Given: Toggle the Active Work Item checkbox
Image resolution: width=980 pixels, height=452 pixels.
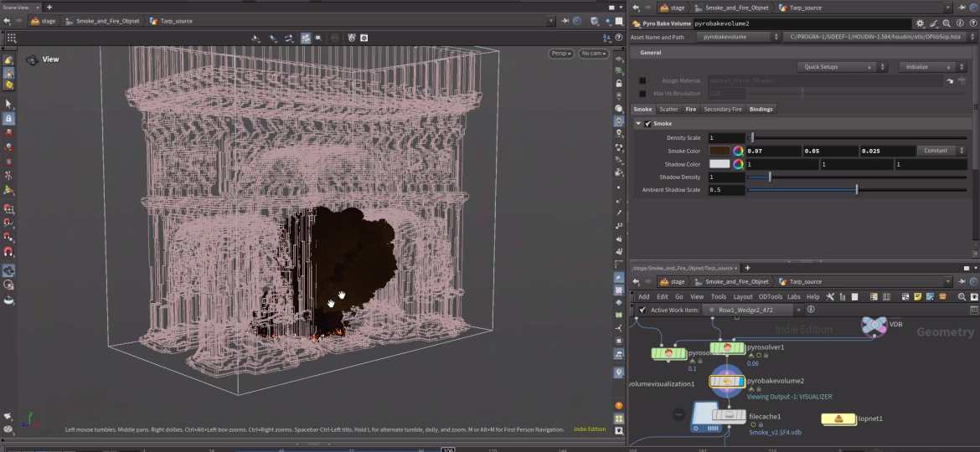Looking at the screenshot, I should click(x=642, y=310).
